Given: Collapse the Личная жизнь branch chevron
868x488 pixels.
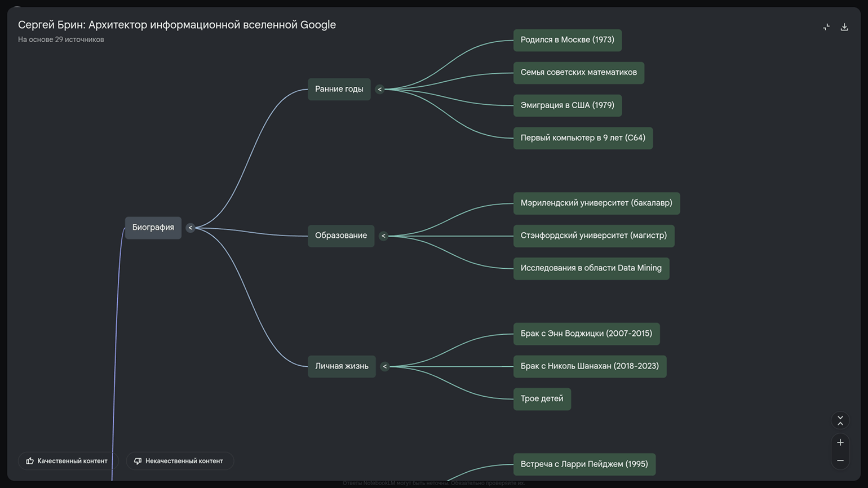Looking at the screenshot, I should (x=385, y=366).
